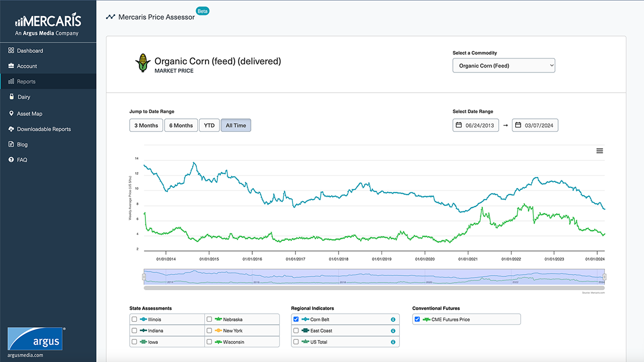Open the Select a Commodity dropdown
Viewport: 644px width, 362px height.
click(504, 65)
